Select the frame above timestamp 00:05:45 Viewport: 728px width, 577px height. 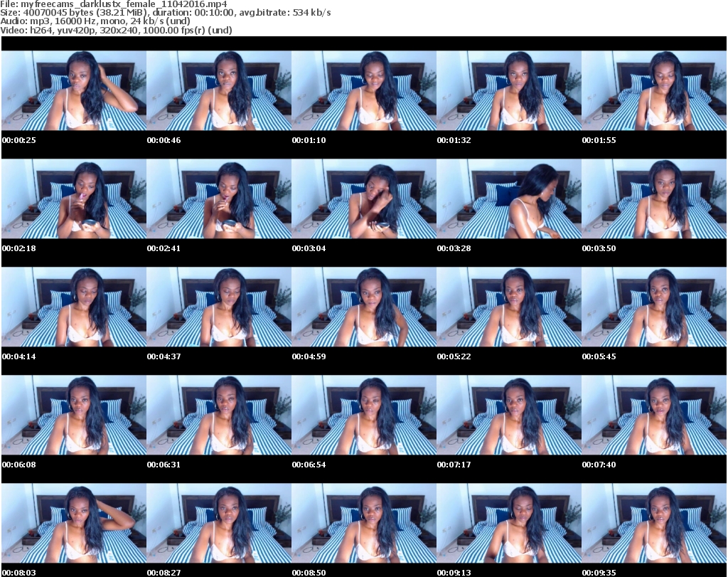pyautogui.click(x=653, y=307)
